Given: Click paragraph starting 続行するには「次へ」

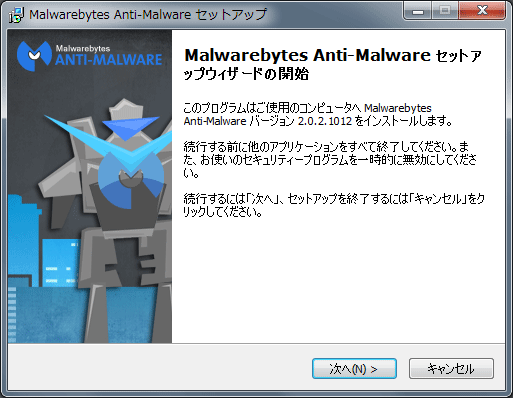Looking at the screenshot, I should click(334, 205).
